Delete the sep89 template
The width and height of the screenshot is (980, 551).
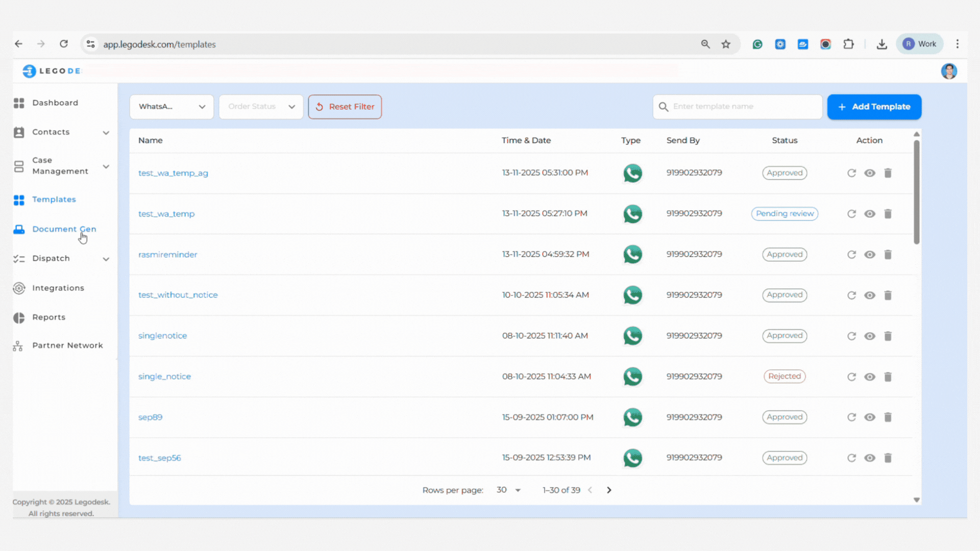(x=888, y=417)
